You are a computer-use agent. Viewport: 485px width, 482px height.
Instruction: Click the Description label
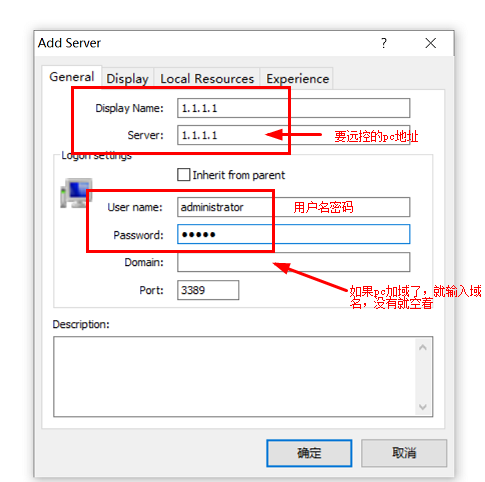[x=81, y=324]
